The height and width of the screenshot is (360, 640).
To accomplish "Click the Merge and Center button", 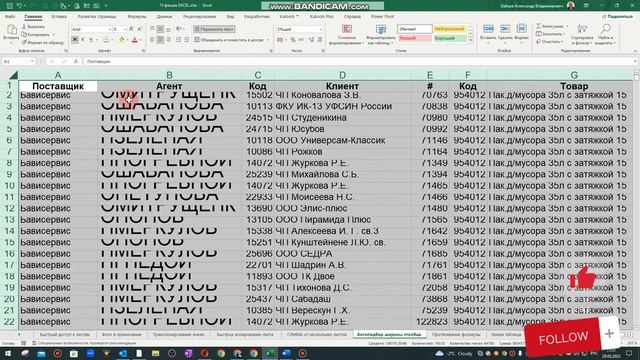I will 229,40.
